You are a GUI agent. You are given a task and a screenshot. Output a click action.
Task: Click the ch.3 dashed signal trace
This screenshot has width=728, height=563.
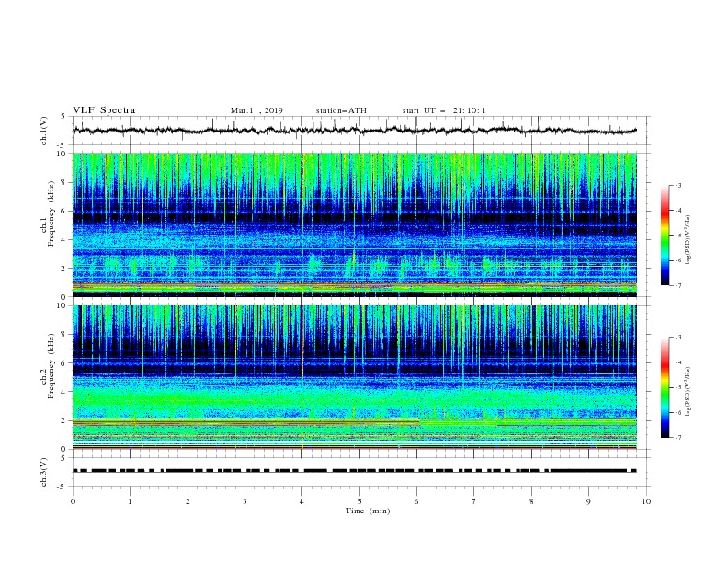coord(355,471)
